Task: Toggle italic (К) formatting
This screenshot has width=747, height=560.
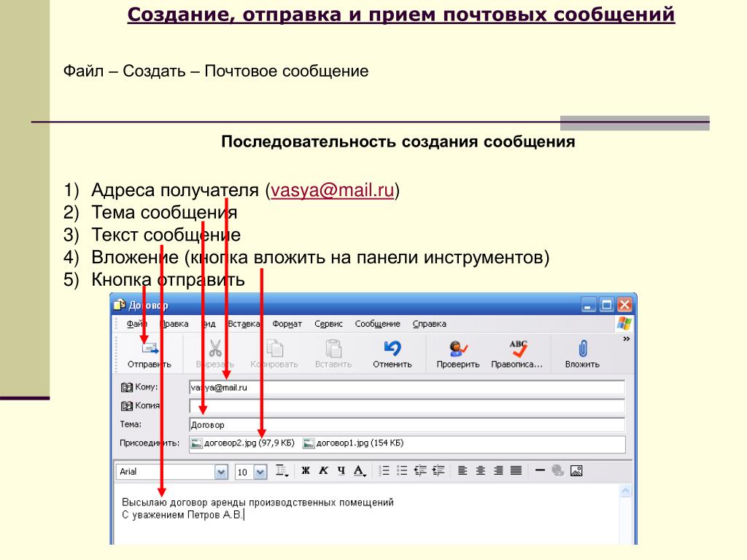Action: point(323,471)
